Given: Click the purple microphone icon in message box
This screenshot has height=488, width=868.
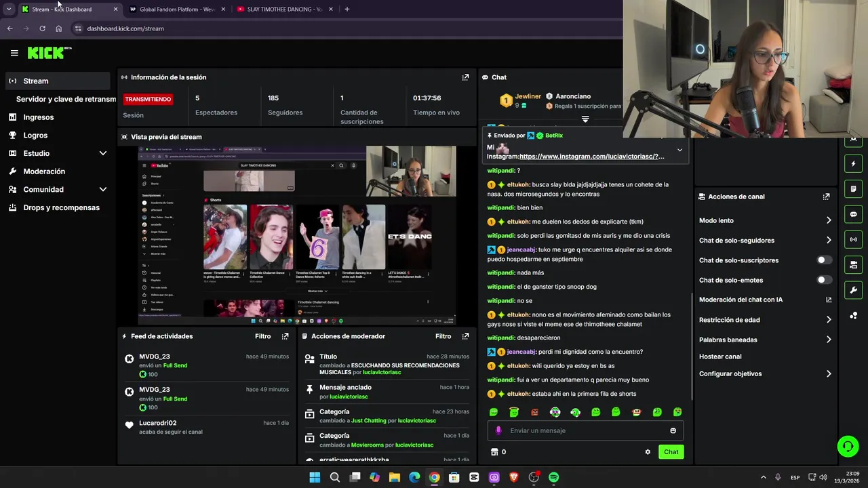Looking at the screenshot, I should pos(498,430).
